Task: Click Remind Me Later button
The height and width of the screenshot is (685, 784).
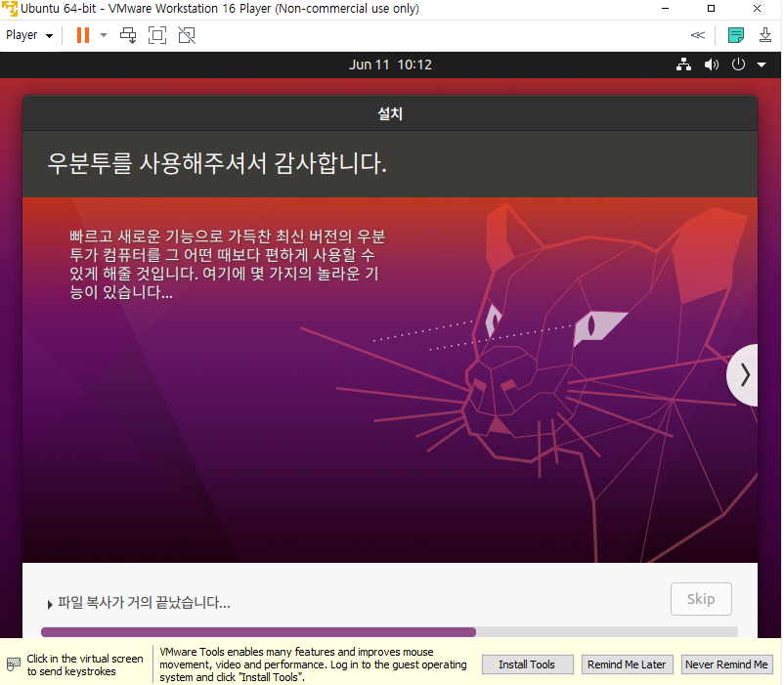Action: (627, 664)
